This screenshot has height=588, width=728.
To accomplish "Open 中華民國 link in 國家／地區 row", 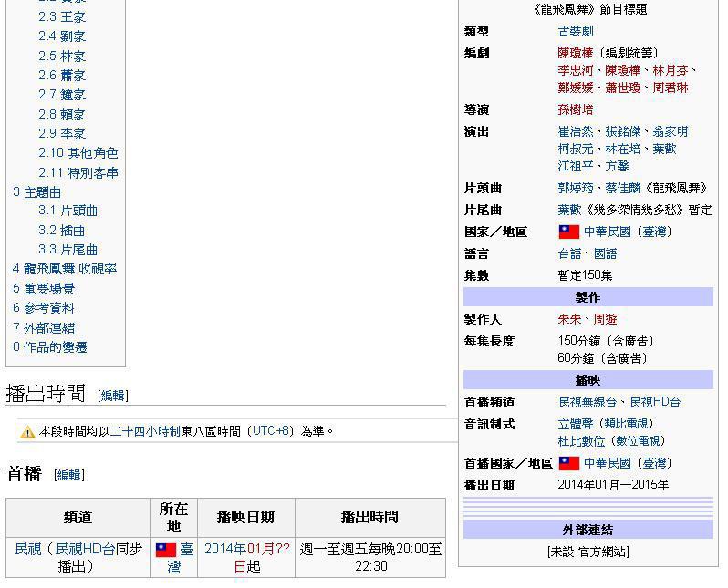I will [608, 232].
